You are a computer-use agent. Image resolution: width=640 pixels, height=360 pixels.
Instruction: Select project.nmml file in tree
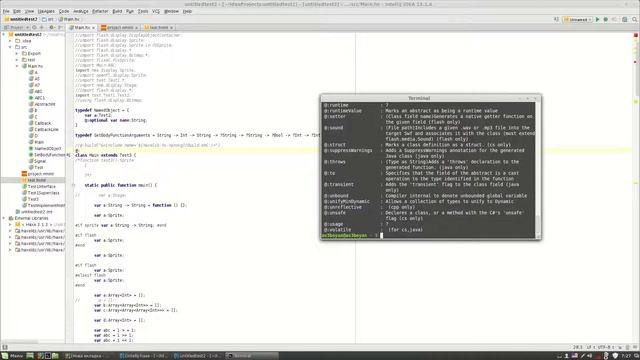coord(38,174)
